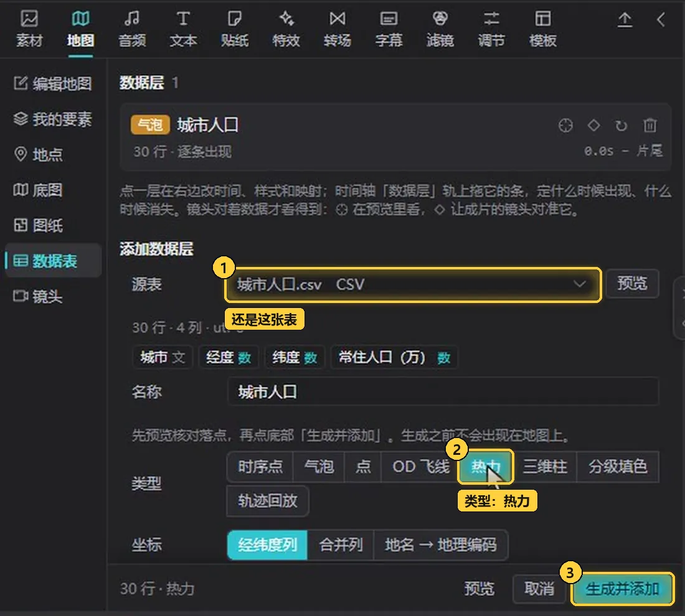
Task: Select the 时序点 layer type
Action: [260, 467]
